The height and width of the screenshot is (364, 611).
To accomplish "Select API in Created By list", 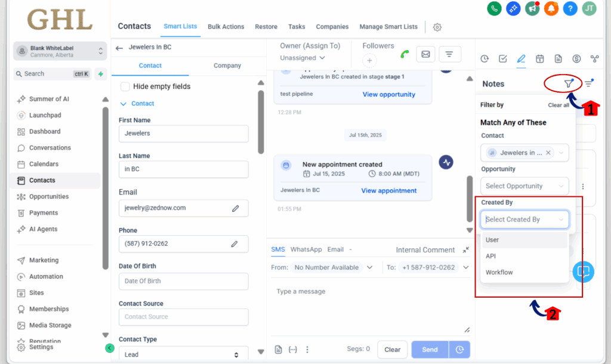I will (x=524, y=257).
